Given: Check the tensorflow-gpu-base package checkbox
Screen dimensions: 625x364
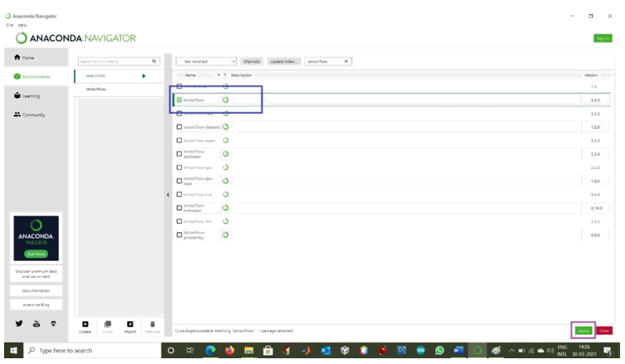Looking at the screenshot, I should pos(180,181).
